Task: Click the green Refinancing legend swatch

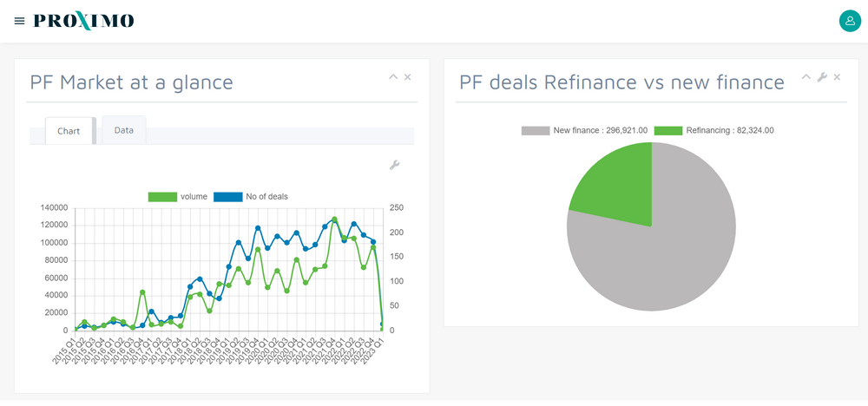Action: (x=667, y=130)
